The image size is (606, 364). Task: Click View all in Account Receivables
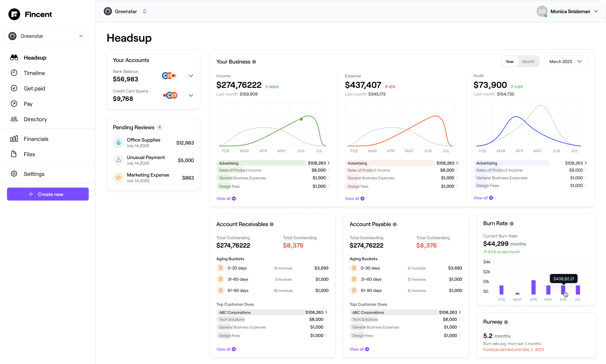[x=226, y=349]
